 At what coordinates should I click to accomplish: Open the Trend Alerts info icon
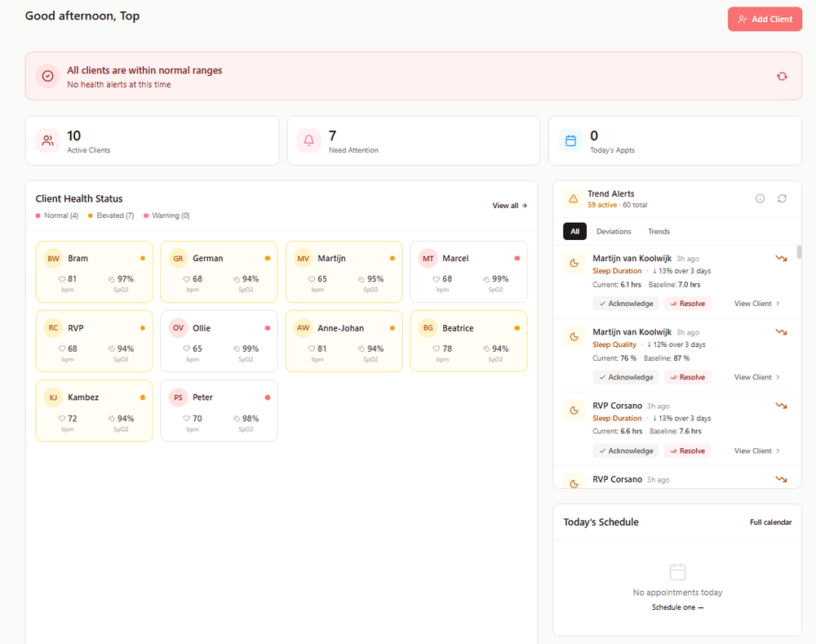click(x=760, y=198)
